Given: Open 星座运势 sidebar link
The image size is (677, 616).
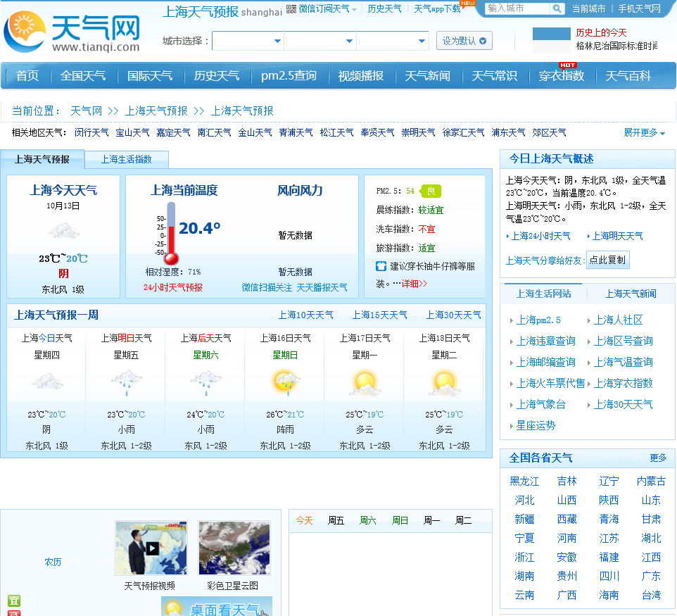Looking at the screenshot, I should pos(536,425).
